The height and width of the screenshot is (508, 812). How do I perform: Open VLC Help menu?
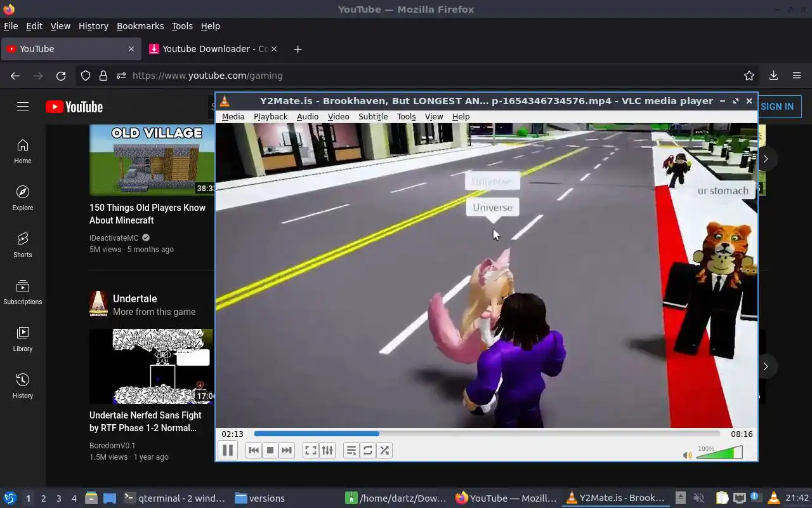(461, 117)
